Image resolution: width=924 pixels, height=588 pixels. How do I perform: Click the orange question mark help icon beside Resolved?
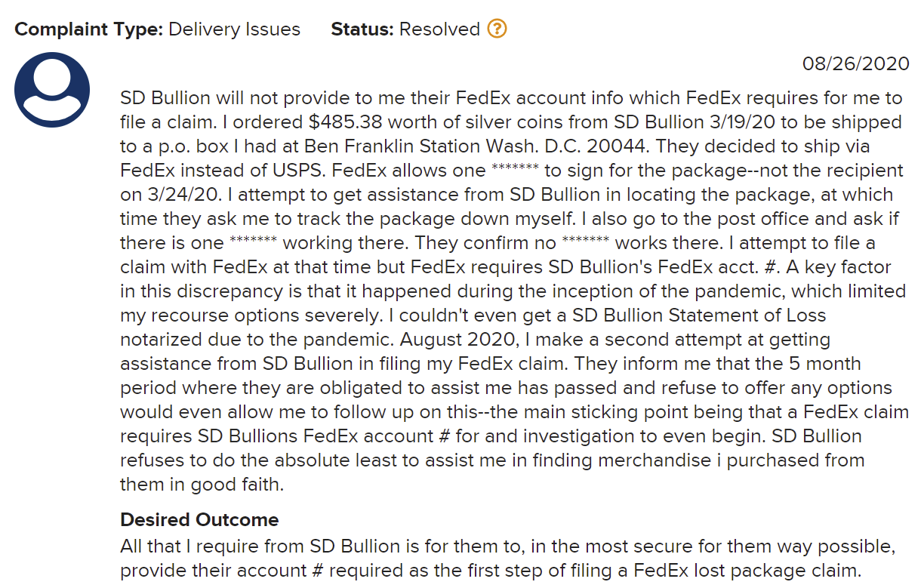(x=497, y=29)
